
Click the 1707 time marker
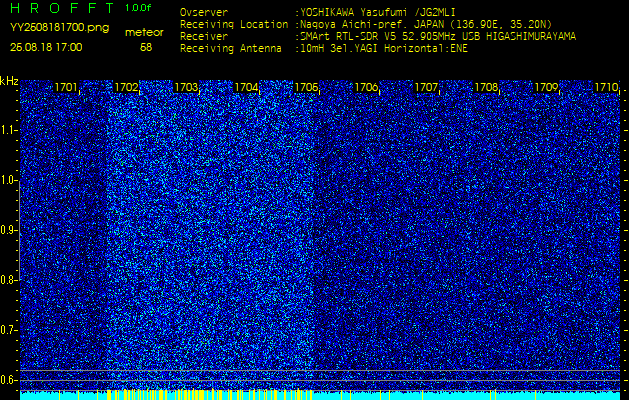[x=426, y=87]
